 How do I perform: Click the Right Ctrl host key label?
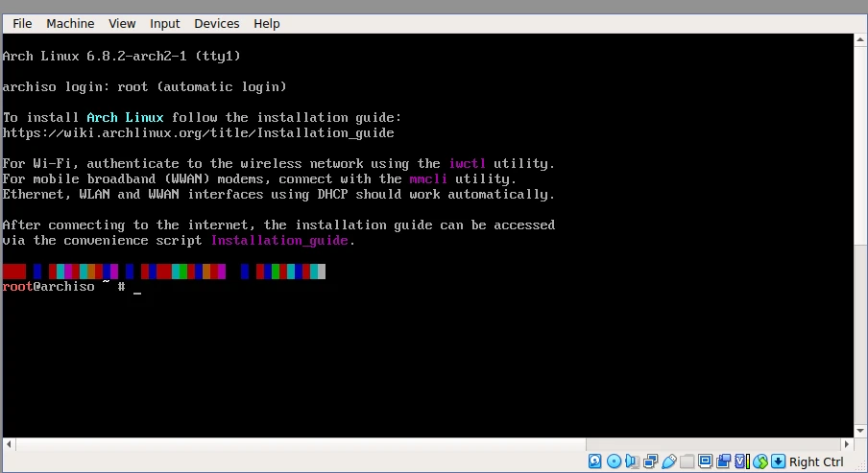[816, 462]
